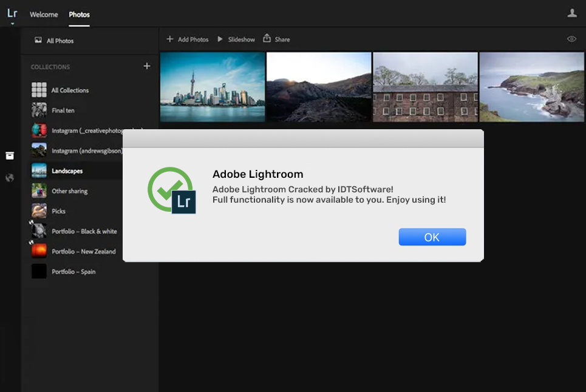Select All Photos in the sidebar
Viewport: 586px width, 392px height.
[90, 40]
